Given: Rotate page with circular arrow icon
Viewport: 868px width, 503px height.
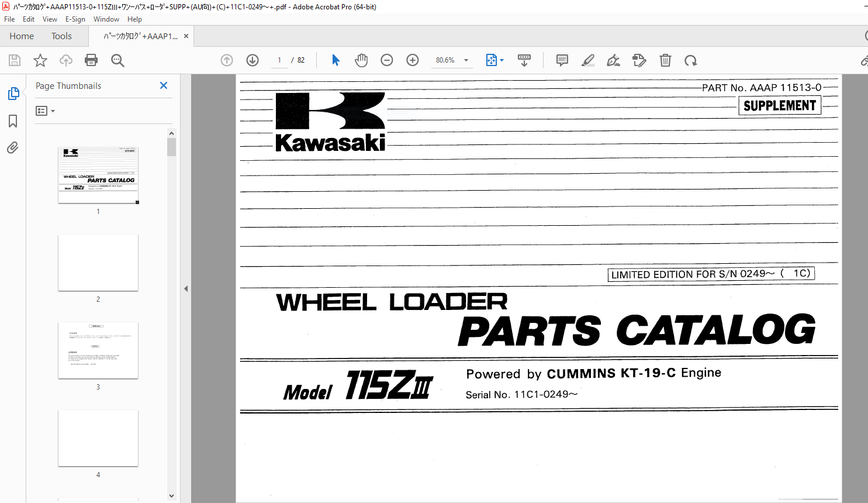Looking at the screenshot, I should click(691, 60).
